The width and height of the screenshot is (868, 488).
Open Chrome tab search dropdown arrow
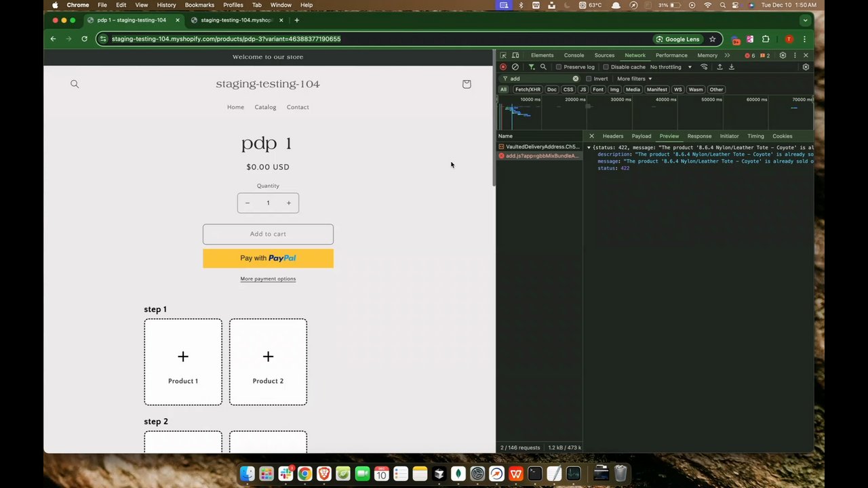805,20
